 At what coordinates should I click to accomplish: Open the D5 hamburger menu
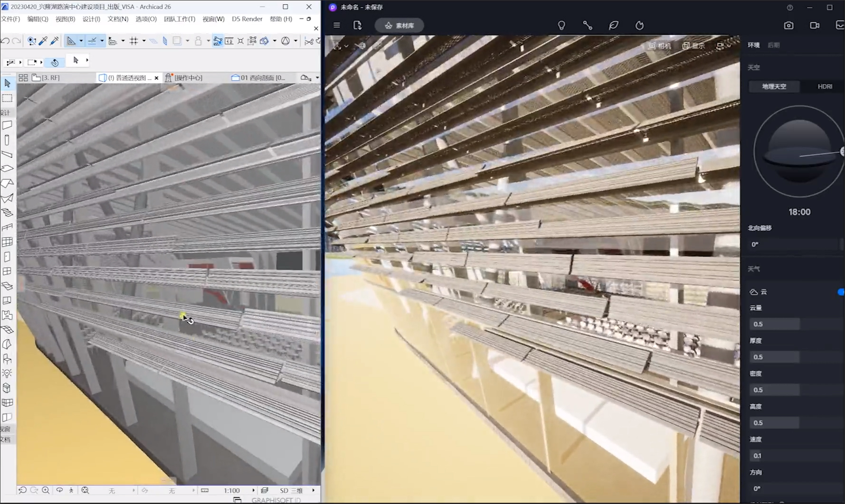pos(337,26)
